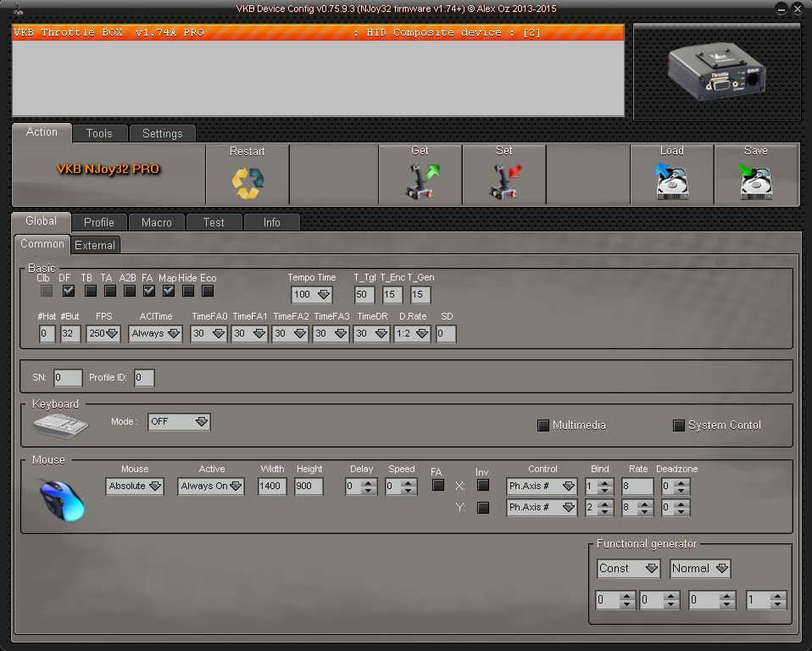Click the Load hard drive icon
Viewport: 812px width, 651px height.
(672, 181)
